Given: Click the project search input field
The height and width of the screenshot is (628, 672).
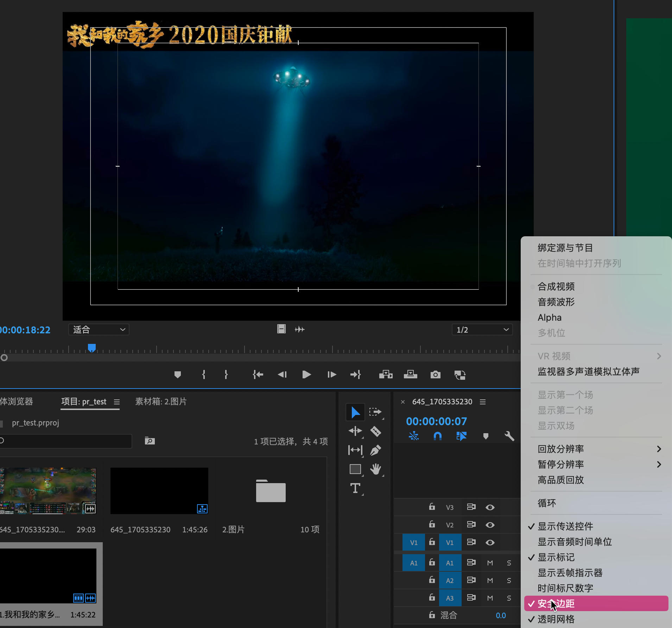Looking at the screenshot, I should 66,441.
